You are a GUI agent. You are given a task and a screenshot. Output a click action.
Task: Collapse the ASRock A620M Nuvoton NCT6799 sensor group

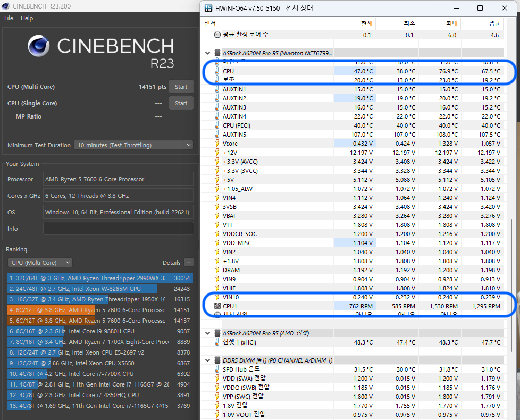(207, 53)
